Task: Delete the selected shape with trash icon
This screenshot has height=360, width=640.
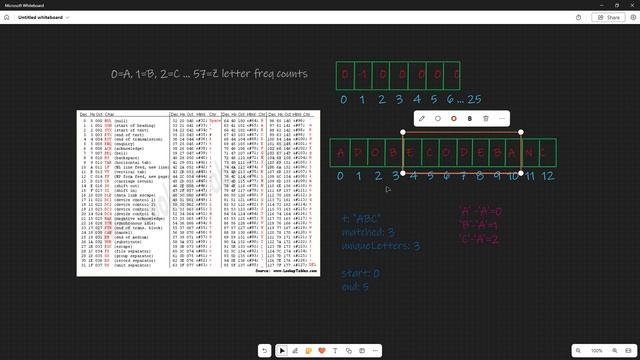Action: (x=486, y=119)
